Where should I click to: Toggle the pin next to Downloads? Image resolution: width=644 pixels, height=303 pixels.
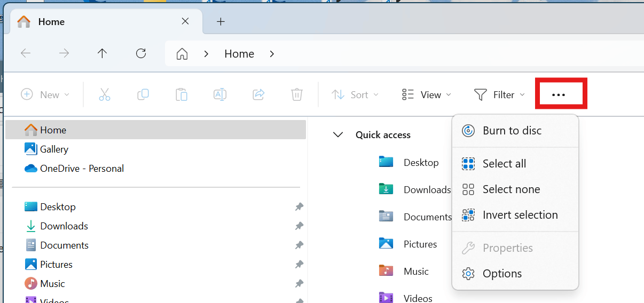tap(300, 226)
